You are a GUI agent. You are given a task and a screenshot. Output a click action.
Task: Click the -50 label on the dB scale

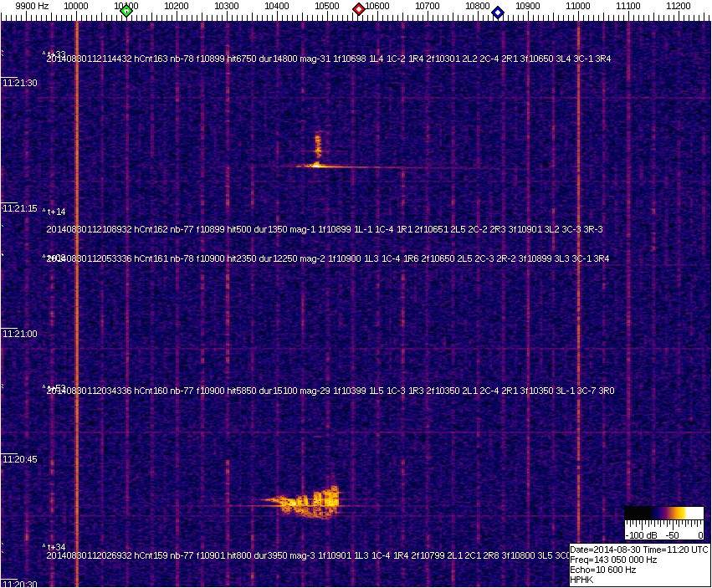click(672, 534)
